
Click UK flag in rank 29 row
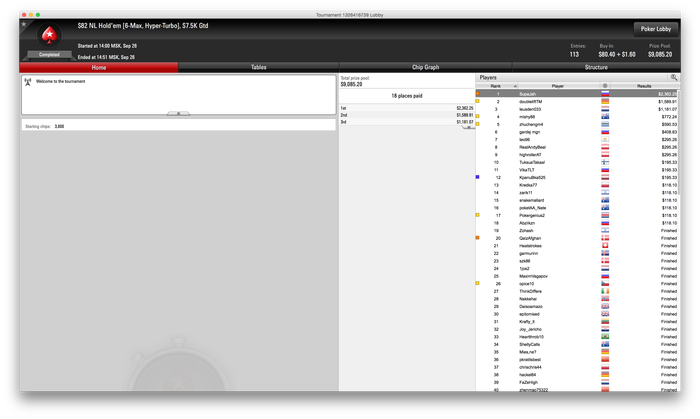click(x=605, y=306)
